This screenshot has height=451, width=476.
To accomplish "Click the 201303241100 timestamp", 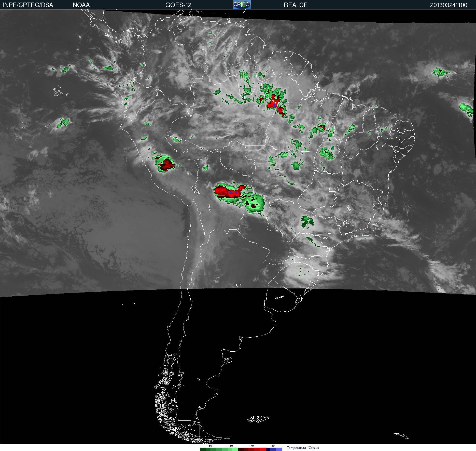I will click(x=449, y=5).
